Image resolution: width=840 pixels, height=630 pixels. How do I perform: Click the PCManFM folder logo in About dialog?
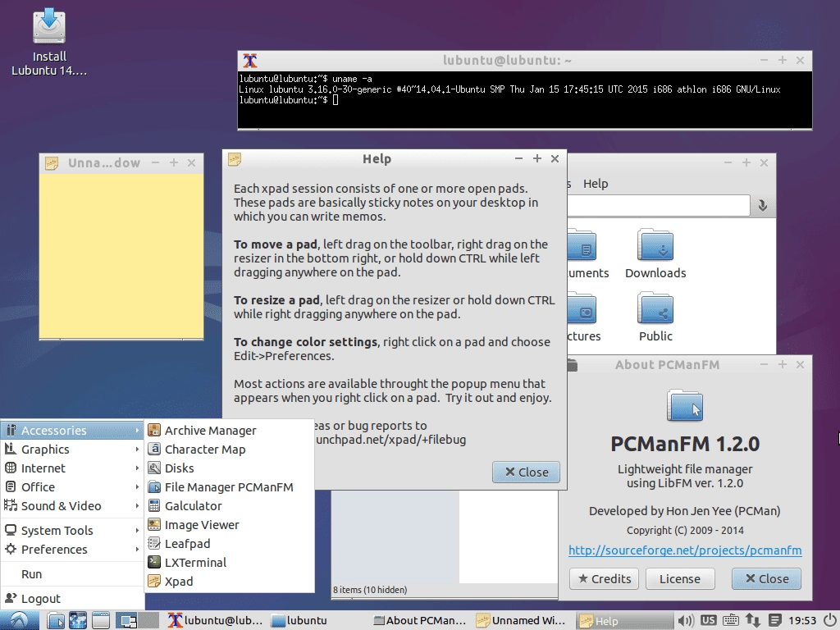point(685,405)
